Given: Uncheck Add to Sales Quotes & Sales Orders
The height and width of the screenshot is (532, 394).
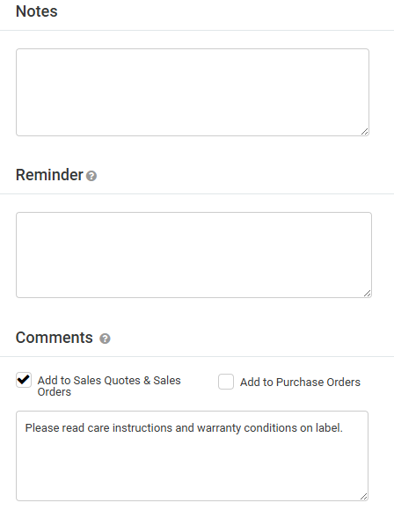Looking at the screenshot, I should 24,380.
